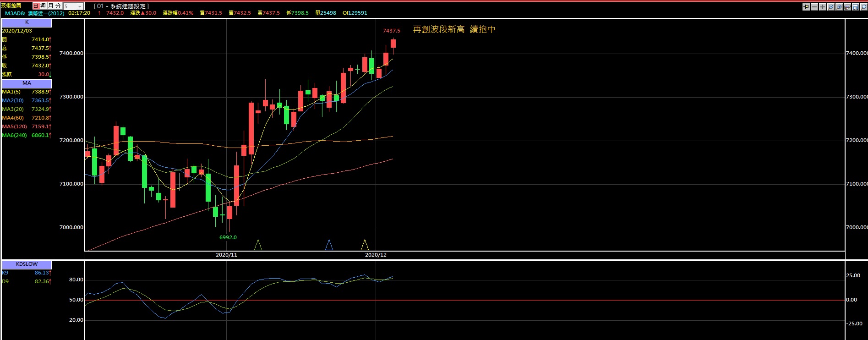The height and width of the screenshot is (340, 868).
Task: Click the bid price 買7431.5
Action: [x=211, y=13]
